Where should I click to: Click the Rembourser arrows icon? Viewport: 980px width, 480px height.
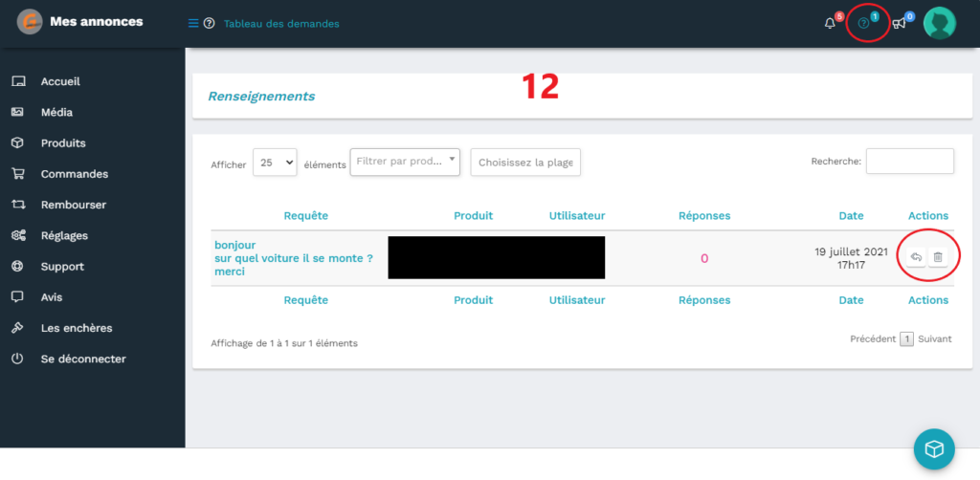pyautogui.click(x=18, y=205)
